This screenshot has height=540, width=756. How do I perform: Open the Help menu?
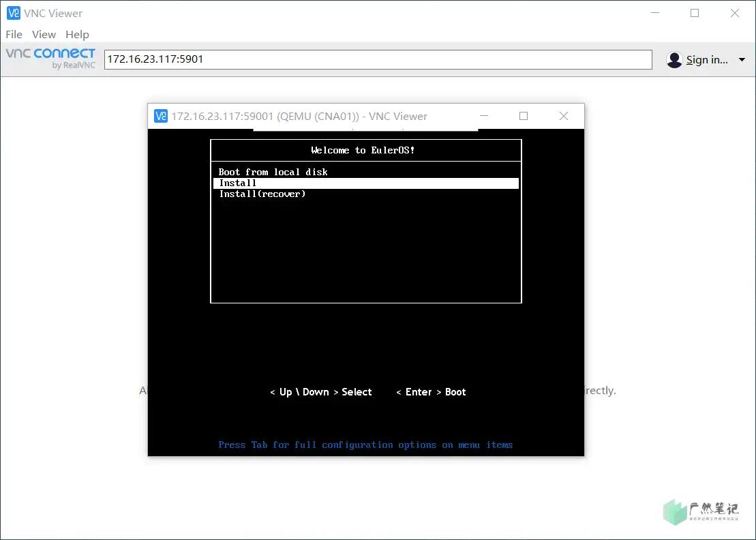pos(77,34)
